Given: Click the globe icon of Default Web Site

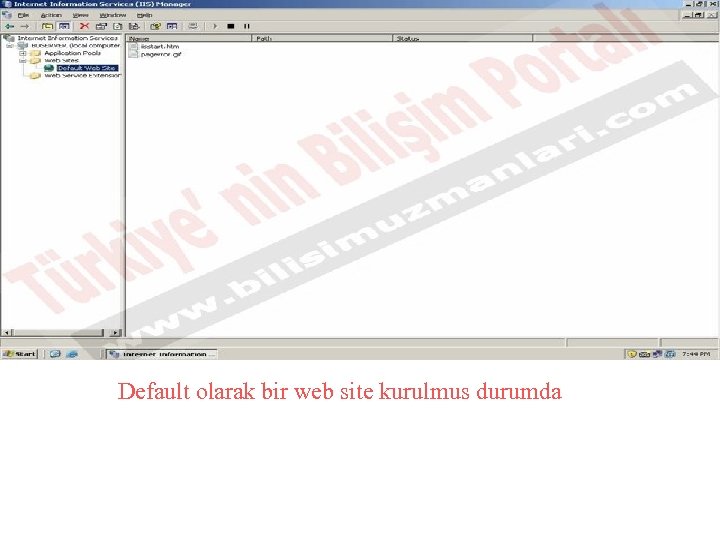Looking at the screenshot, I should click(49, 68).
